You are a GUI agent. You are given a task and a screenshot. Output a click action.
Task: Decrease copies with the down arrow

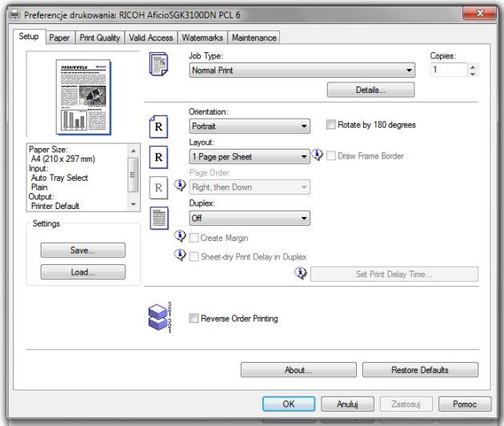[473, 74]
